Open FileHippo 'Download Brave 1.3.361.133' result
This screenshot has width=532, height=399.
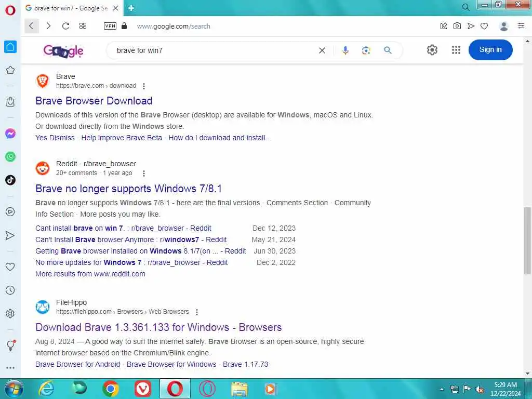coord(158,327)
